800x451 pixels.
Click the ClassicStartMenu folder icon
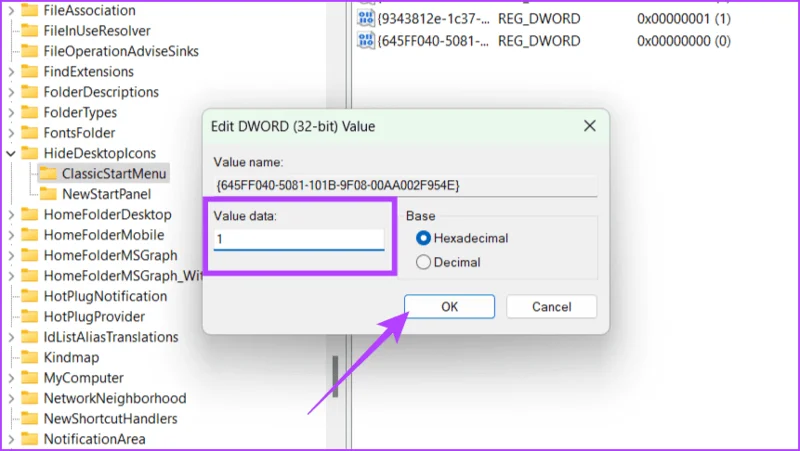pos(48,173)
